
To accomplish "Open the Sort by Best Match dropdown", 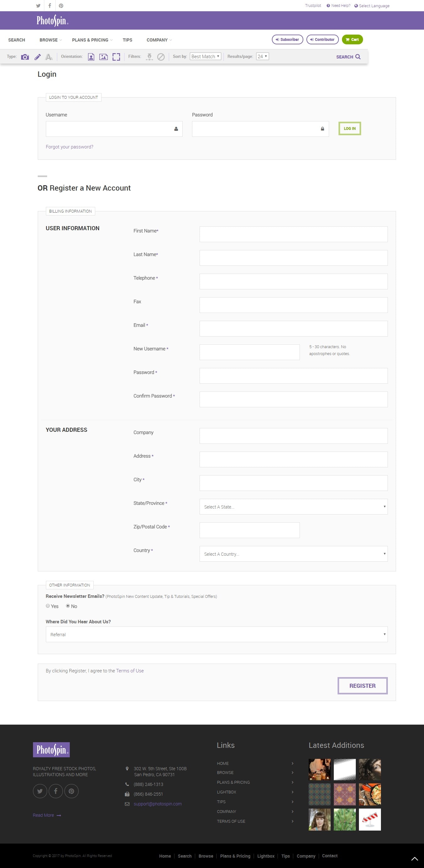I will pos(206,57).
